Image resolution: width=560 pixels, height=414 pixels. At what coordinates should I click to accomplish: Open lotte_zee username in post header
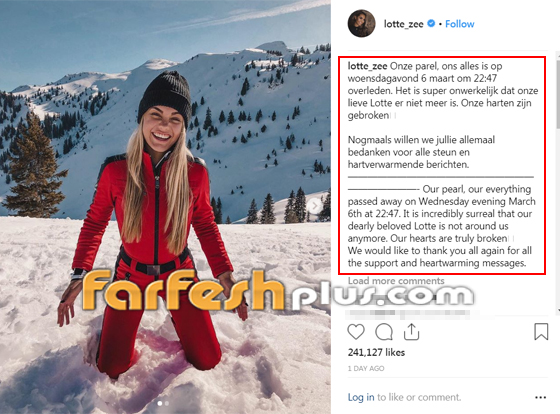point(404,24)
